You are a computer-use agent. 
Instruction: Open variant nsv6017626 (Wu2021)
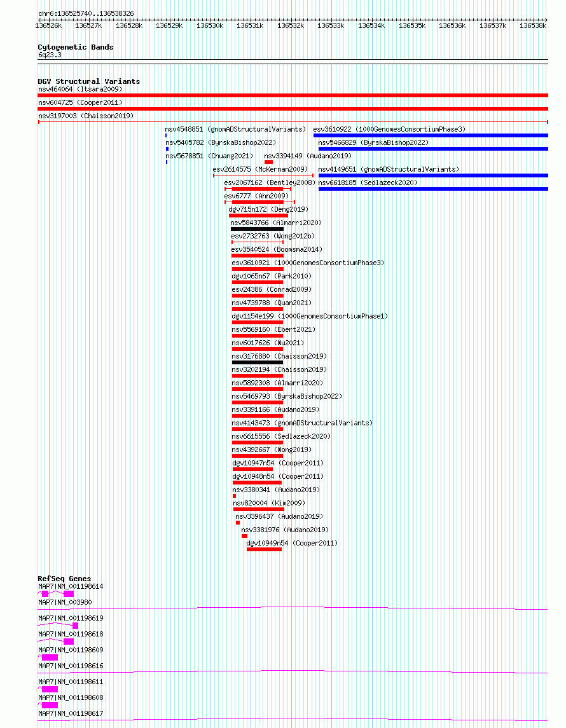pyautogui.click(x=268, y=343)
